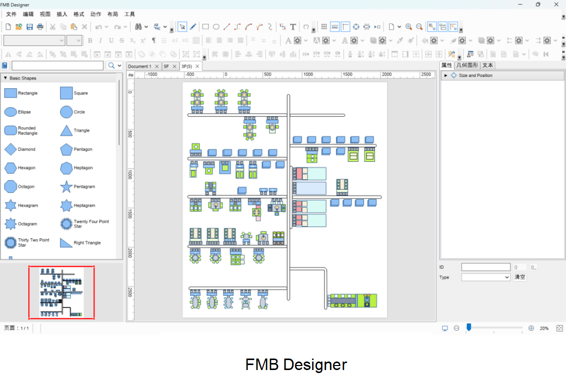Select the text tool T icon

pyautogui.click(x=293, y=26)
